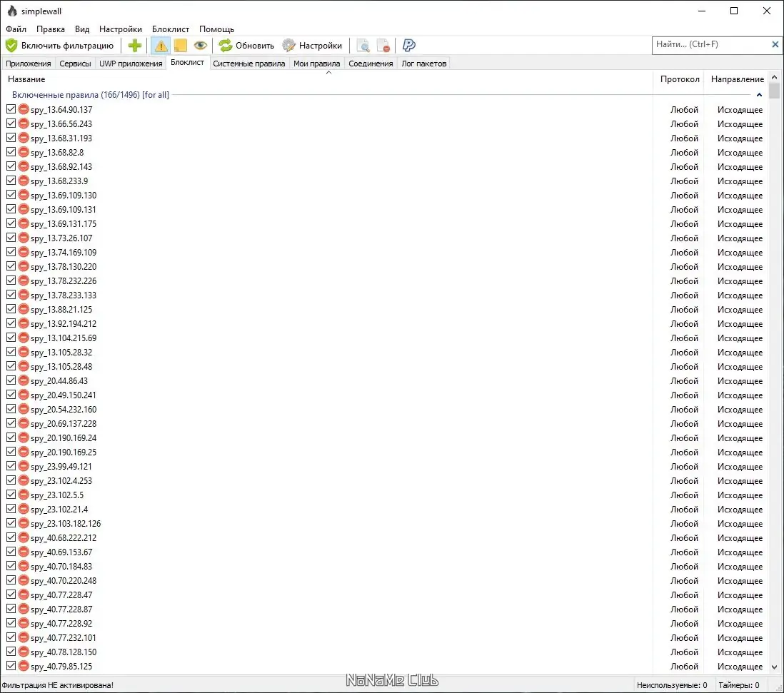Viewport: 784px width, 693px height.
Task: Click the scrollbar down arrow
Action: coord(775,667)
